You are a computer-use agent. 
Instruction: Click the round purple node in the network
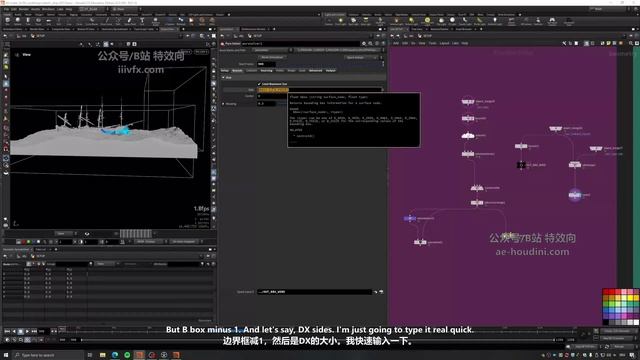coord(575,195)
